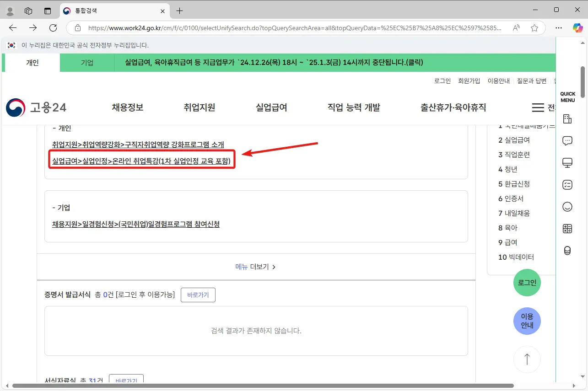This screenshot has height=391, width=588.
Task: Open the 취업지원 menu
Action: click(x=200, y=107)
